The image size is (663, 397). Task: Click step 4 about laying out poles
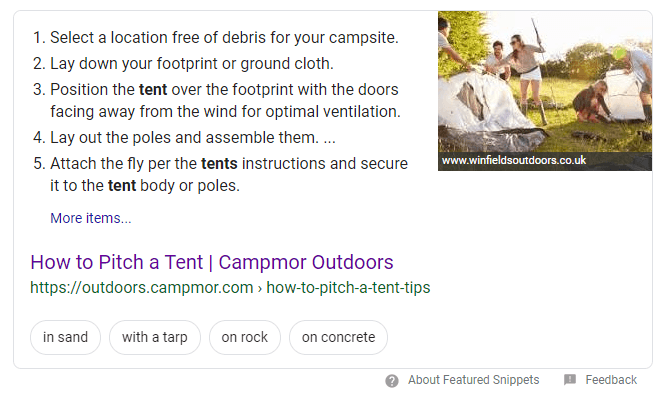coord(184,137)
